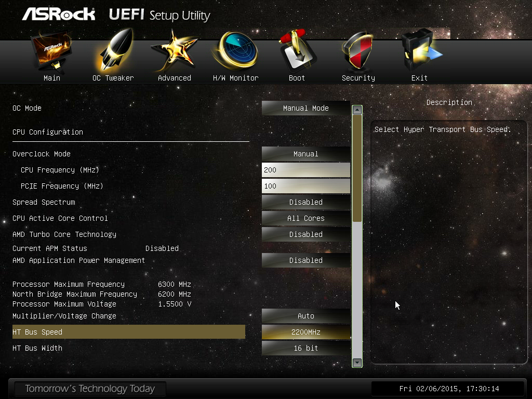Select the Spread Spectrum label

(x=44, y=202)
